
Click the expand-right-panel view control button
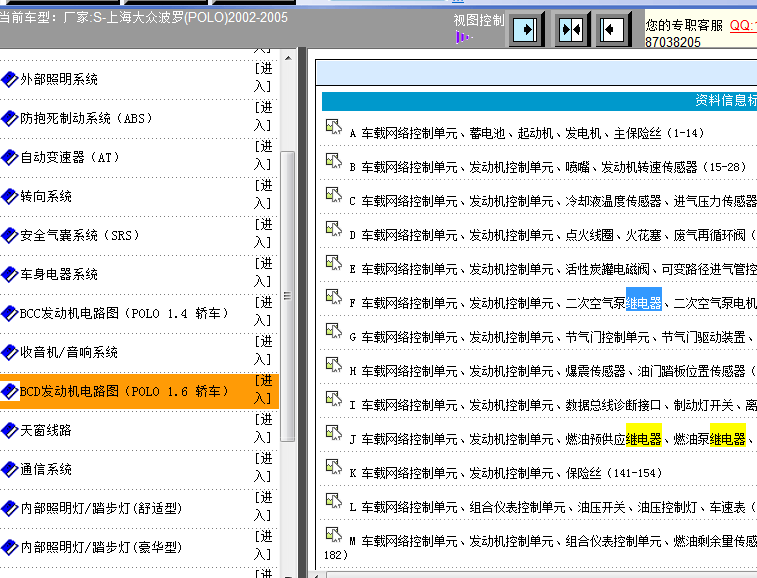click(614, 29)
